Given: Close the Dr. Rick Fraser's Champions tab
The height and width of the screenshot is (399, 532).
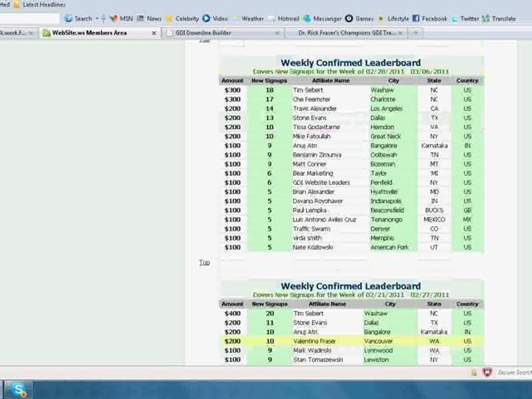Looking at the screenshot, I should [400, 33].
